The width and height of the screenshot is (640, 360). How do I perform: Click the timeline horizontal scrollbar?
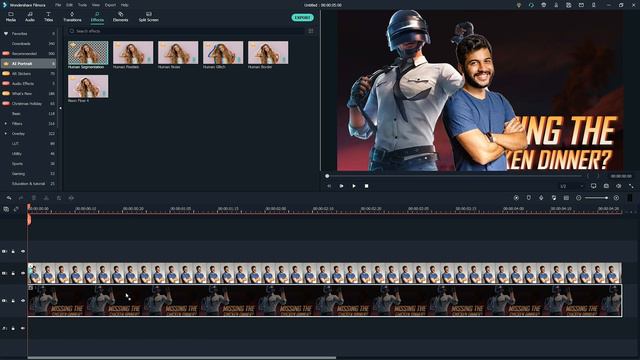tap(182, 358)
